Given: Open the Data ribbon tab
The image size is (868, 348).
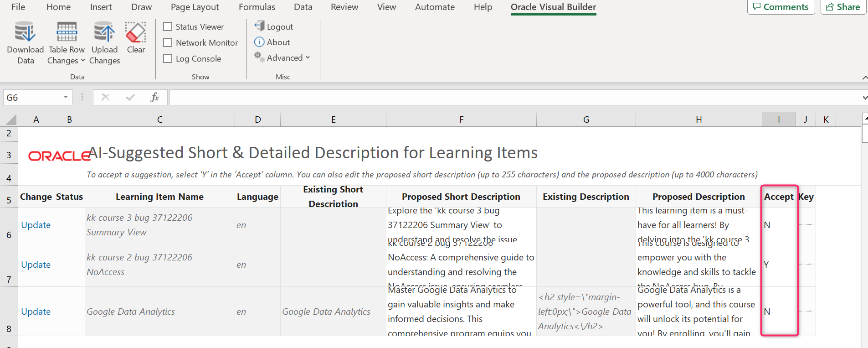Looking at the screenshot, I should pos(303,7).
